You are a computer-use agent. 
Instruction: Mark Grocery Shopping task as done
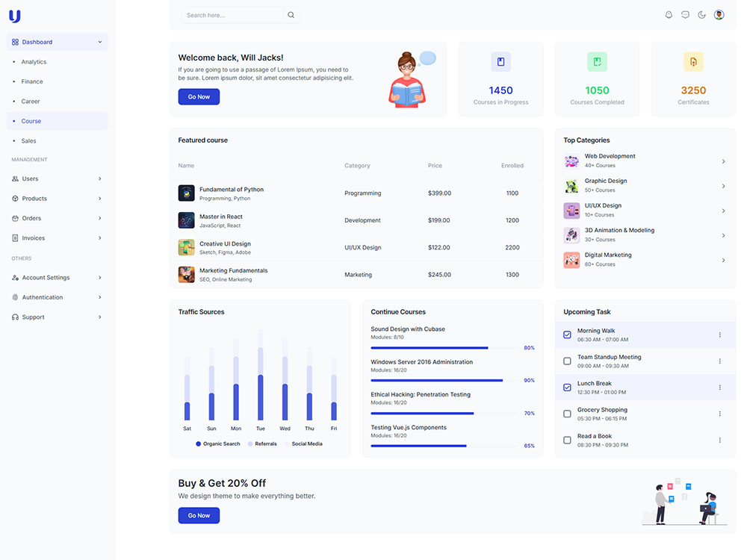(x=567, y=414)
